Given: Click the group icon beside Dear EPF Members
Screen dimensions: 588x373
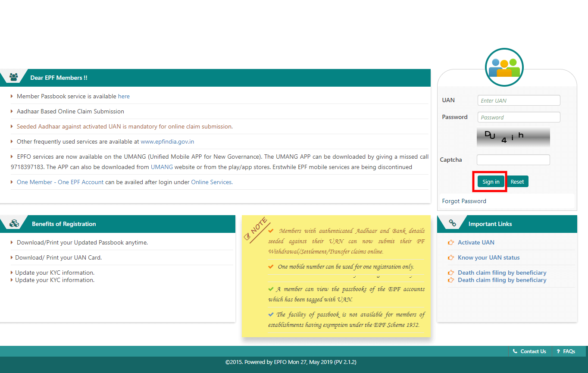Looking at the screenshot, I should point(14,78).
